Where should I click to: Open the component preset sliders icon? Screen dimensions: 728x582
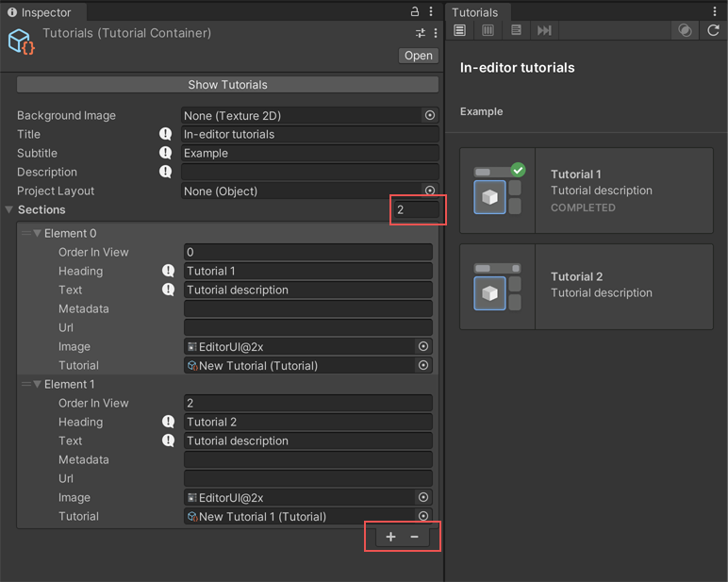(x=420, y=33)
